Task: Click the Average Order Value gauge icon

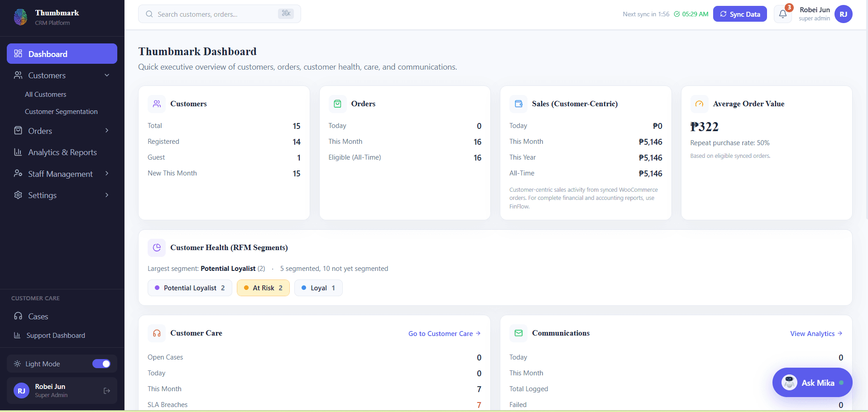Action: click(x=699, y=104)
